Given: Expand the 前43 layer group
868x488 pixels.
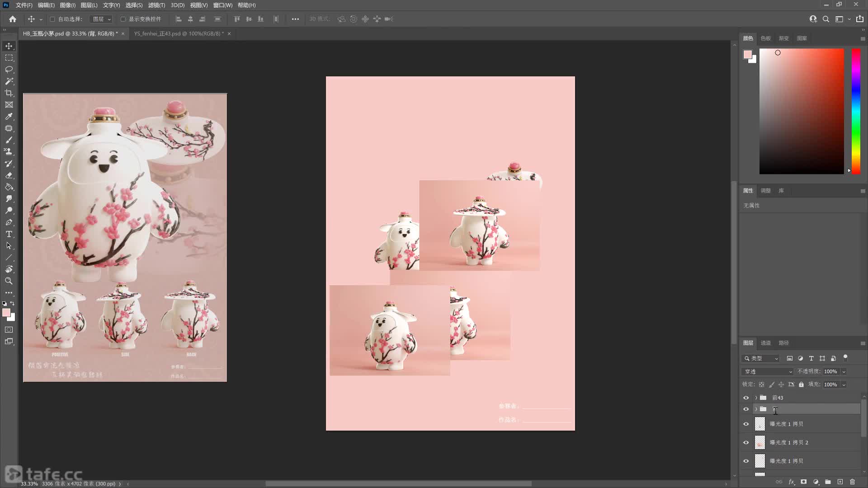Looking at the screenshot, I should 756,398.
